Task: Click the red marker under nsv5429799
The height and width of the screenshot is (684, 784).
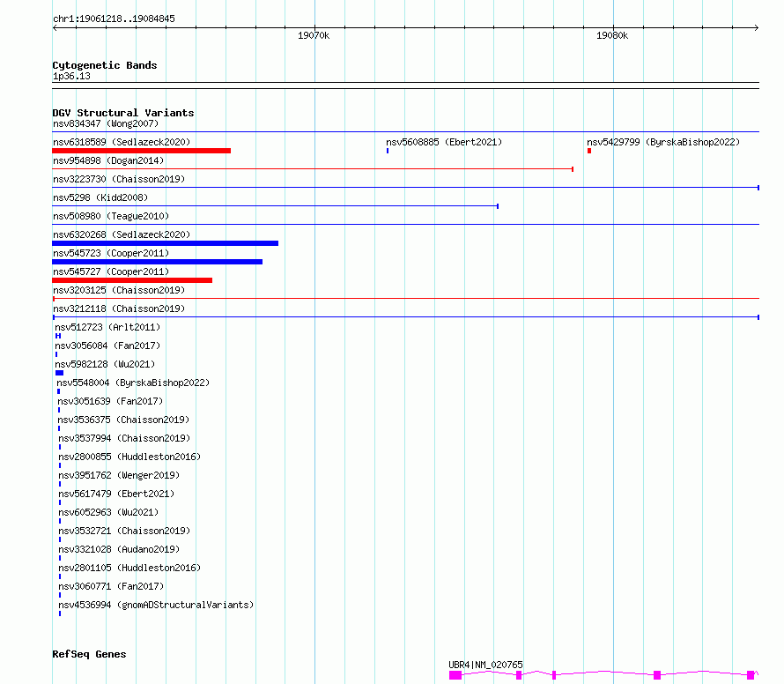Action: [589, 151]
